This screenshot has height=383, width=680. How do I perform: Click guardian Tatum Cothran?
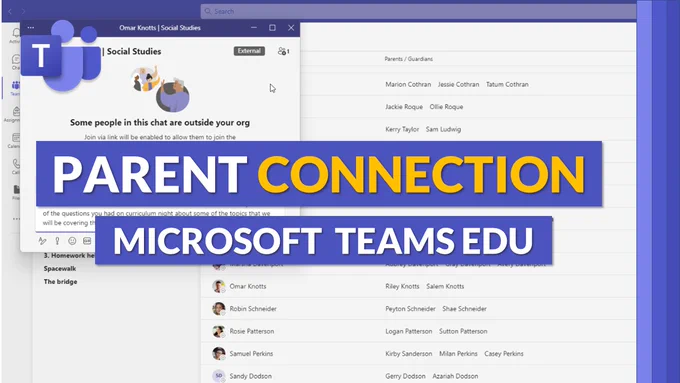pyautogui.click(x=507, y=85)
